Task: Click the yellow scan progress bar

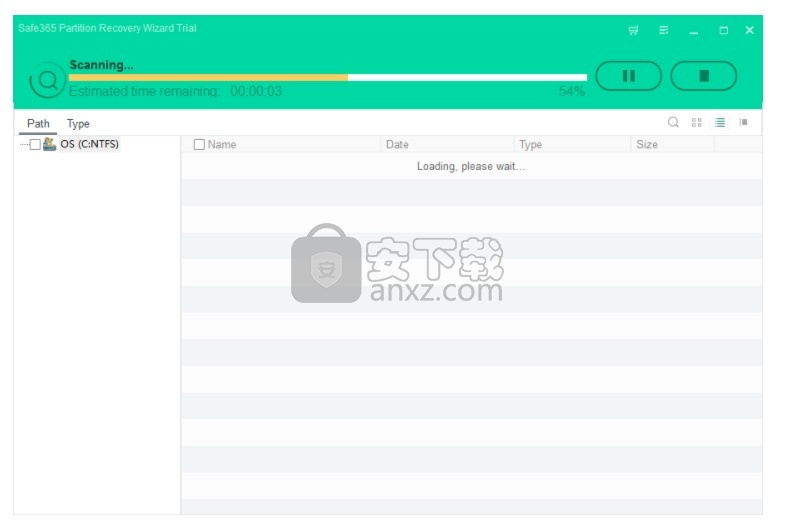Action: tap(208, 77)
